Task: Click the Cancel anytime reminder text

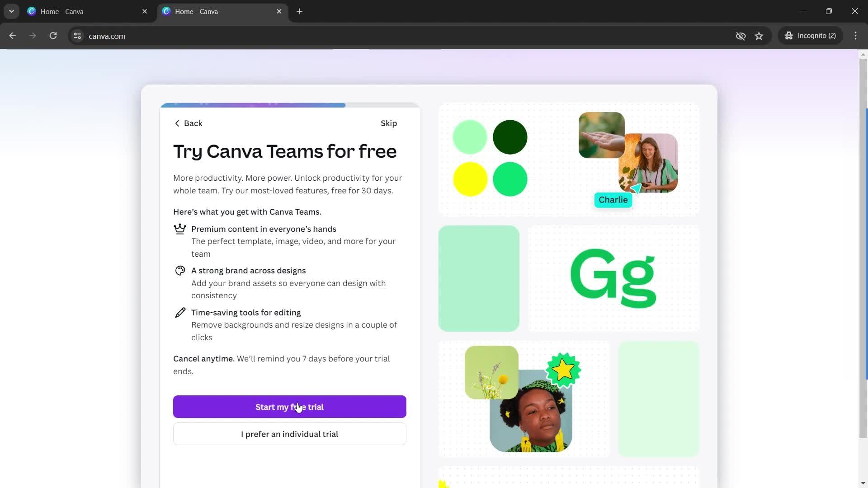Action: (x=281, y=365)
